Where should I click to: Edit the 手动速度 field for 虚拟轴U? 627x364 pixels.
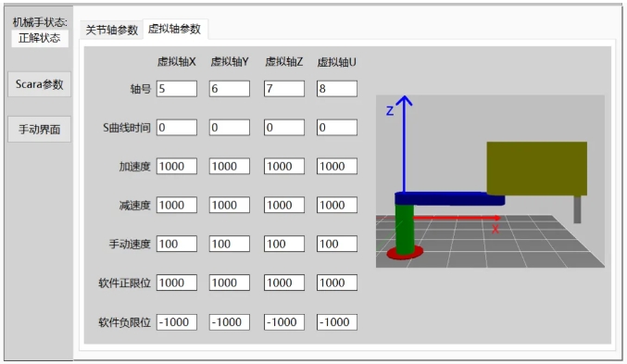tap(337, 244)
